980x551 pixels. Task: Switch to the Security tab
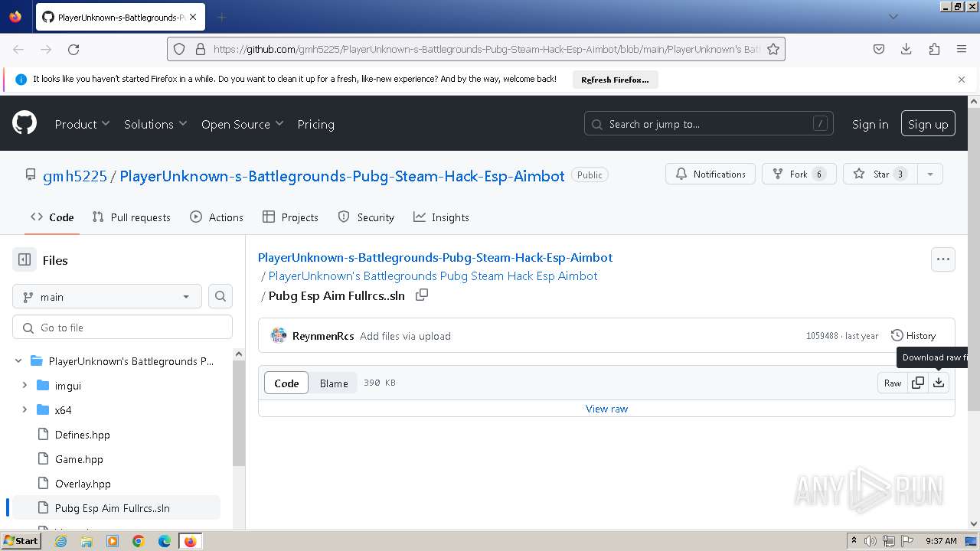366,217
